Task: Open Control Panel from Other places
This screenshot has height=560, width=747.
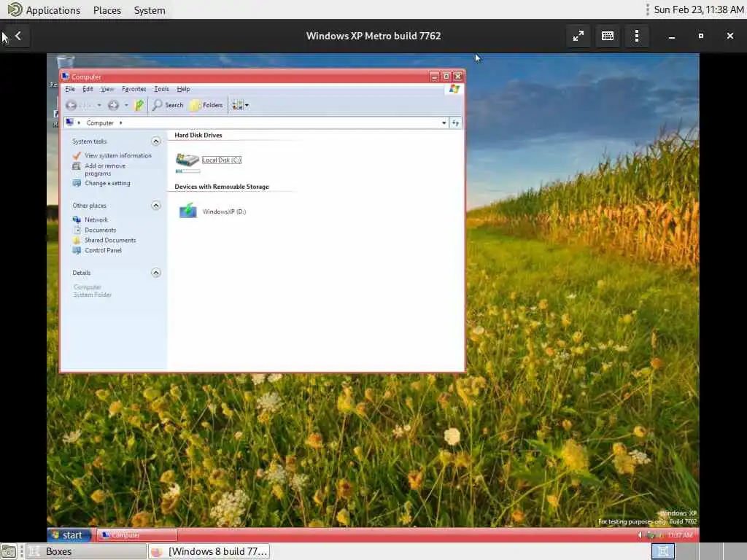Action: (103, 251)
